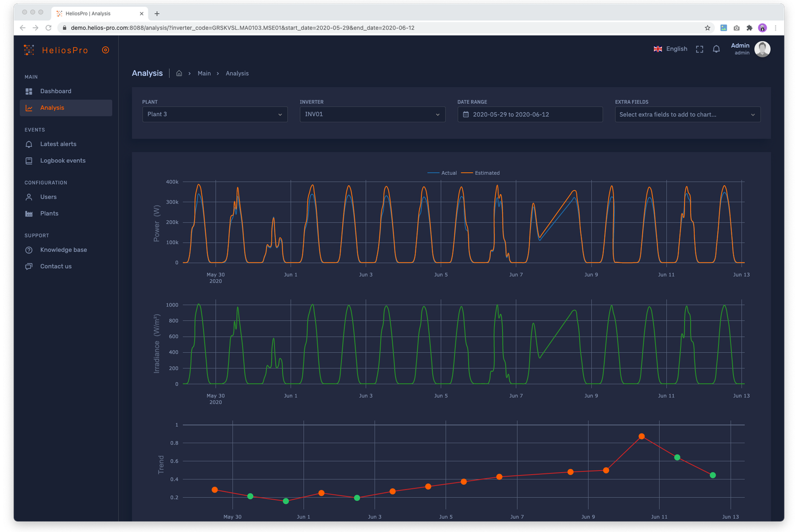Open browser extensions puzzle icon
This screenshot has height=532, width=798.
pos(750,28)
